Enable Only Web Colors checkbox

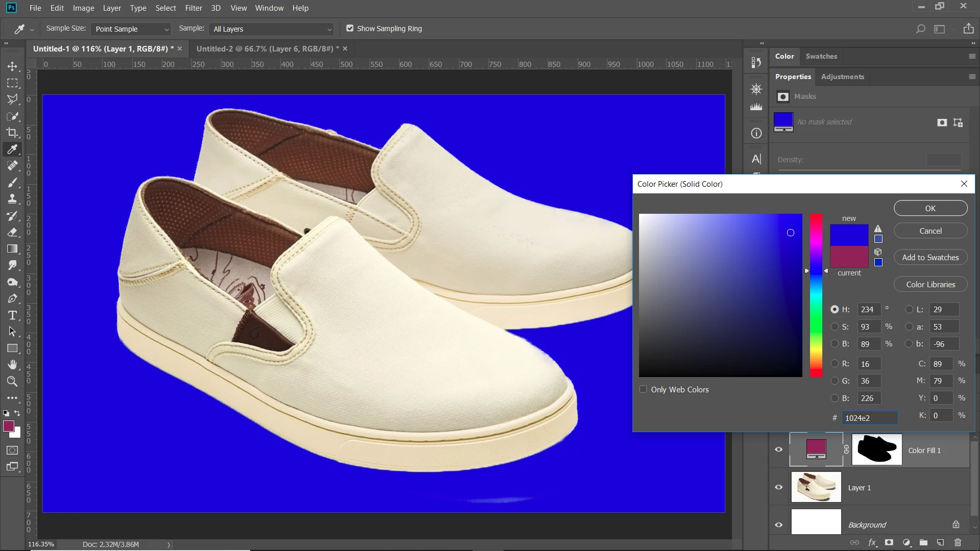pyautogui.click(x=643, y=389)
